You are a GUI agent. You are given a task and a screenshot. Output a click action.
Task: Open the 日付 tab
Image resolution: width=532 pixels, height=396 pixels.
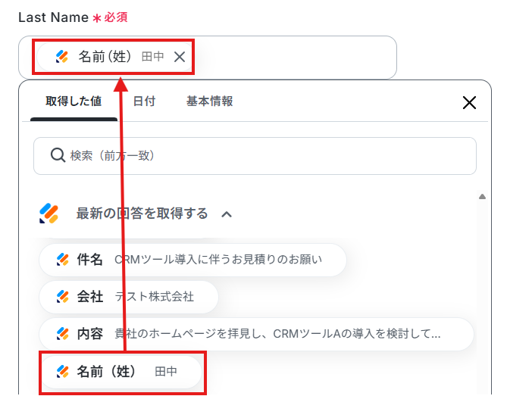[144, 101]
